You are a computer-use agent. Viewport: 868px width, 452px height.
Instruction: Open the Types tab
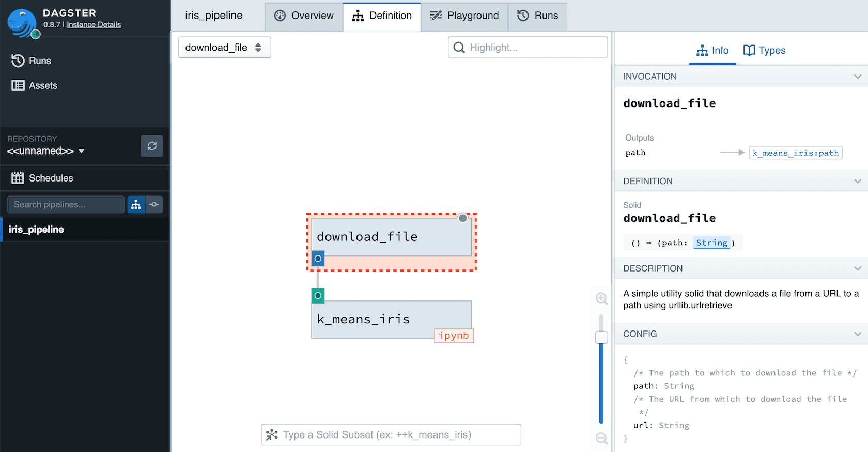pos(764,50)
